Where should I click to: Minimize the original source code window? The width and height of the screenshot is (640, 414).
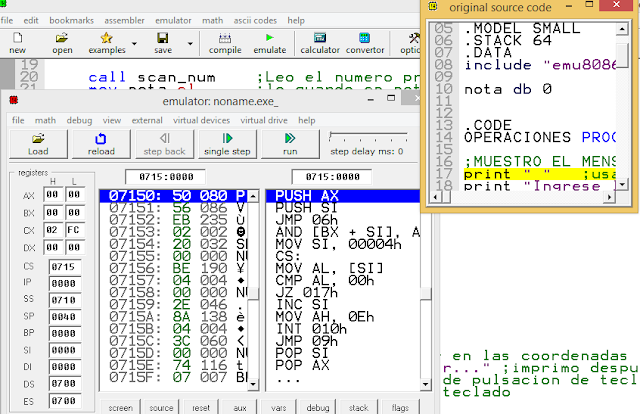click(x=569, y=6)
